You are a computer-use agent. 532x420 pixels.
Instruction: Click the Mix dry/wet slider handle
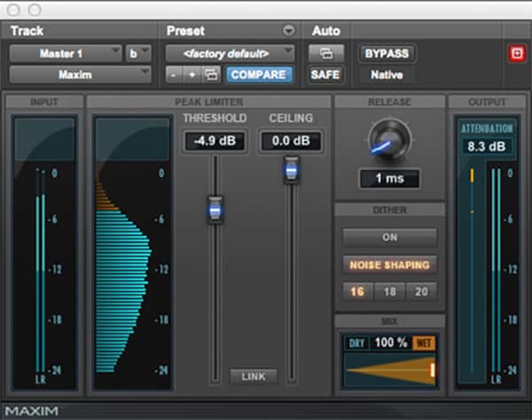(433, 369)
